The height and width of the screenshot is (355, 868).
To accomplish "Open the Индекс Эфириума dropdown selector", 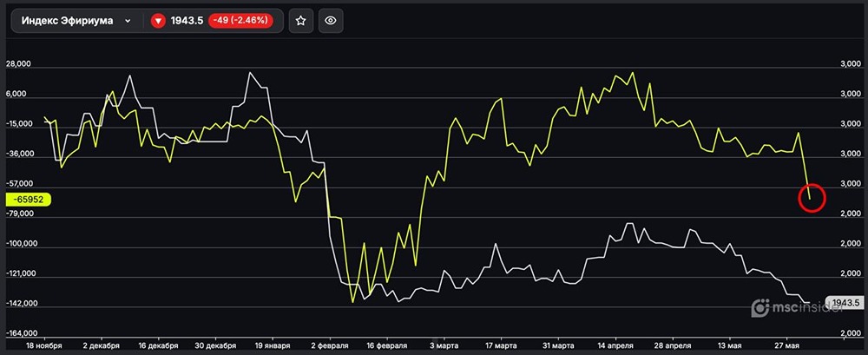I will pos(77,21).
